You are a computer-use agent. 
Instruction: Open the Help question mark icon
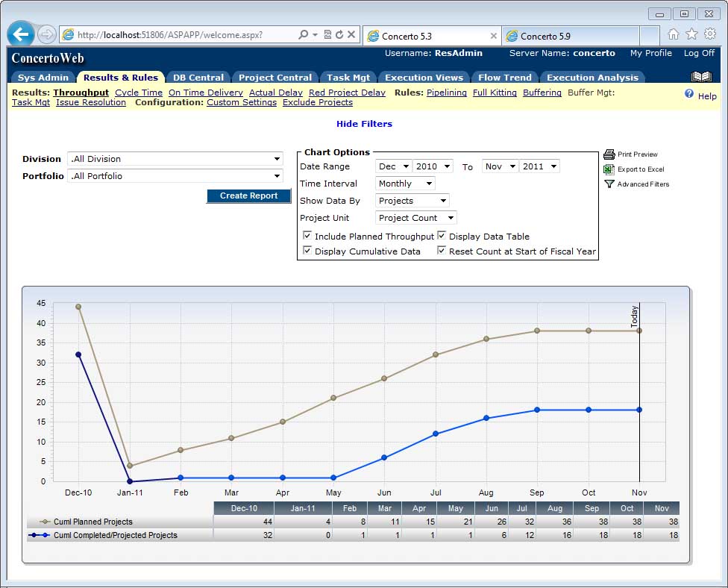point(689,95)
